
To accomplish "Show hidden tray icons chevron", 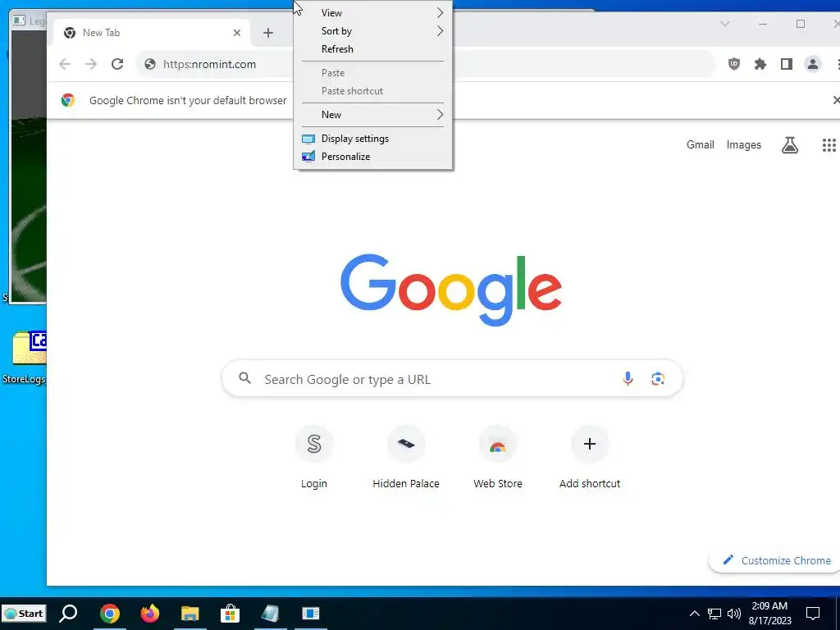I will tap(694, 614).
